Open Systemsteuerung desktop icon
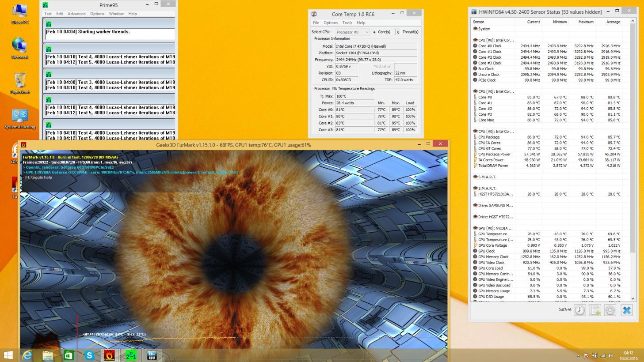This screenshot has height=362, width=644. (x=20, y=118)
